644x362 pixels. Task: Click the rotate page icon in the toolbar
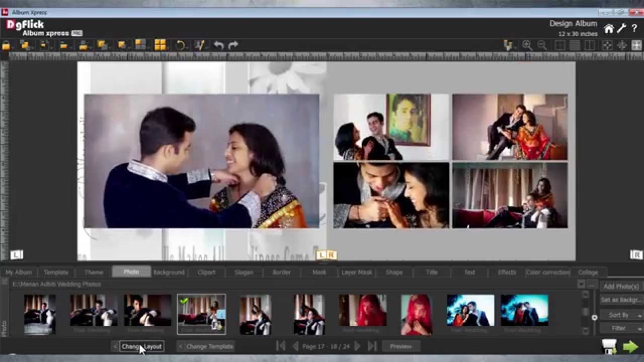[181, 45]
